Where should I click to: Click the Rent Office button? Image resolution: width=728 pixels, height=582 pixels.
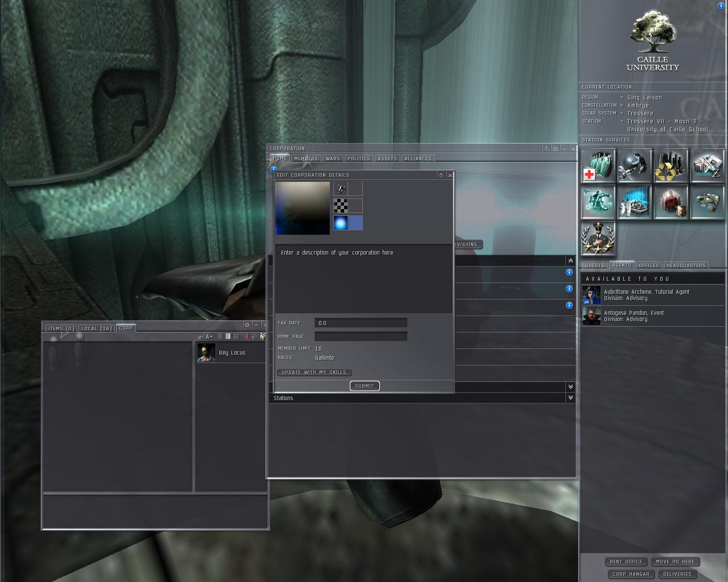coord(626,562)
